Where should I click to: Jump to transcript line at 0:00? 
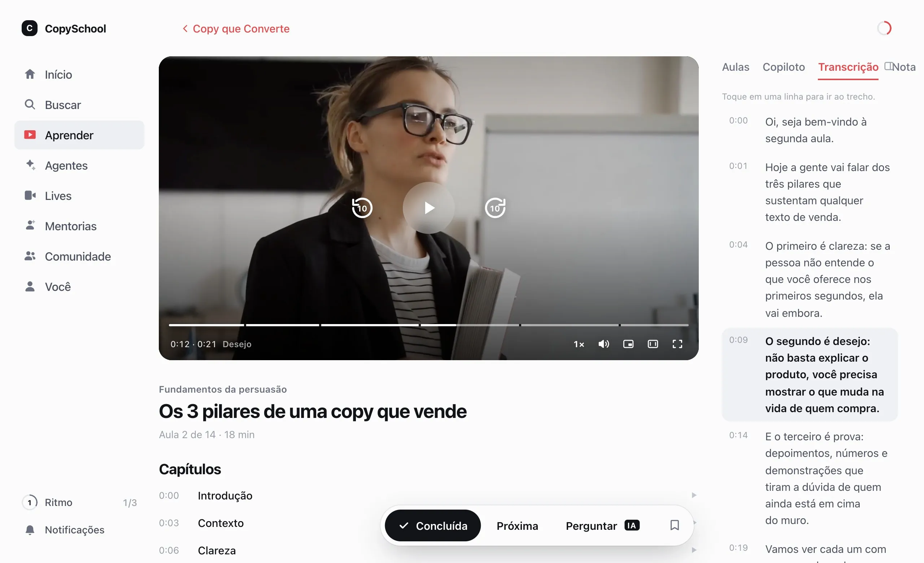(x=810, y=130)
